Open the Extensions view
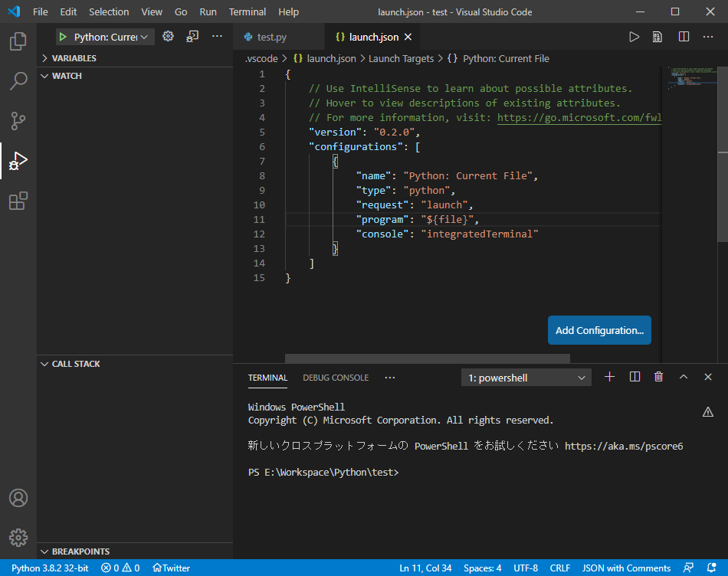Image resolution: width=728 pixels, height=576 pixels. pyautogui.click(x=18, y=201)
